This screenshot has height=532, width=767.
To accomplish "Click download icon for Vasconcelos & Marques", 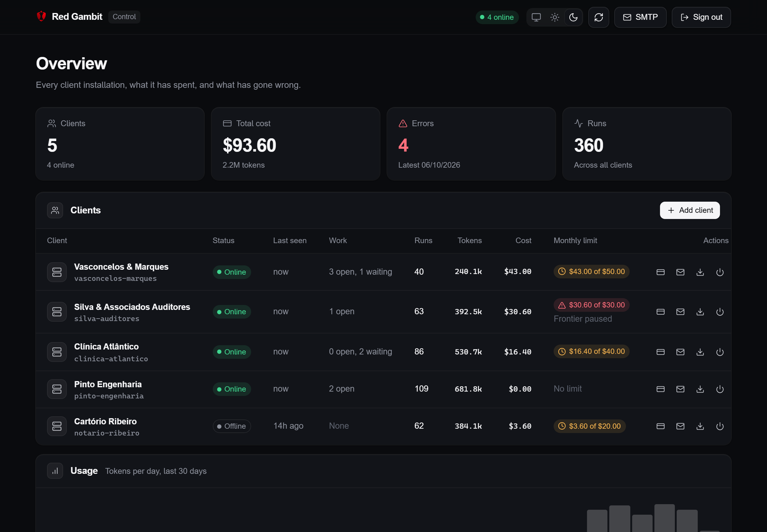I will (700, 272).
